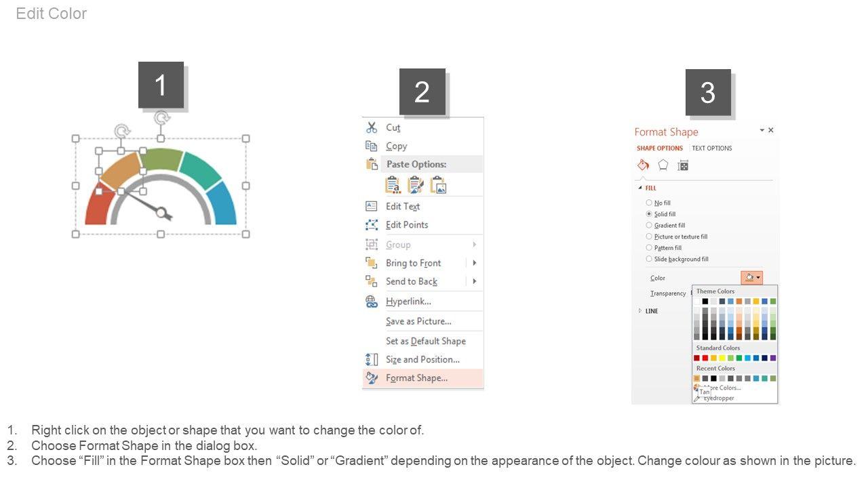
Task: Click the paste as Picture icon
Action: [x=438, y=185]
